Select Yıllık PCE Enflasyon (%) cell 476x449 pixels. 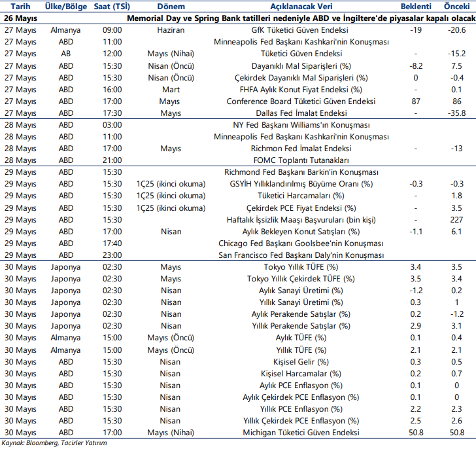pos(301,409)
